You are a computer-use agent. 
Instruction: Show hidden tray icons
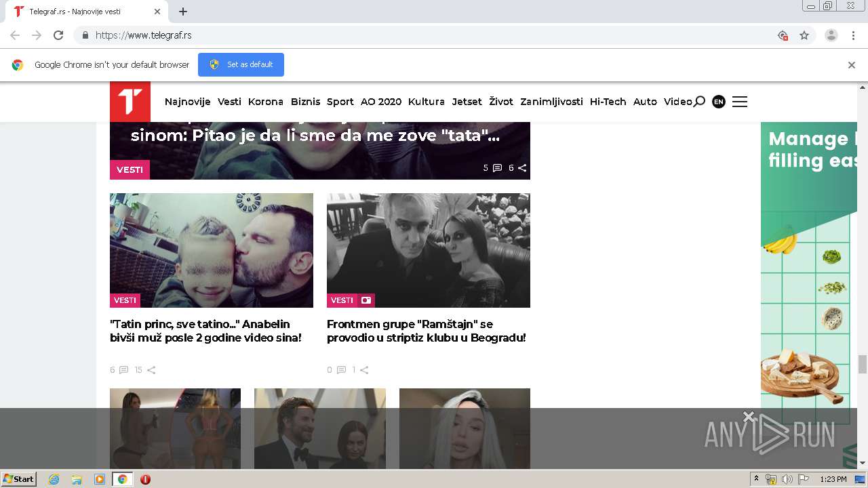pyautogui.click(x=756, y=479)
